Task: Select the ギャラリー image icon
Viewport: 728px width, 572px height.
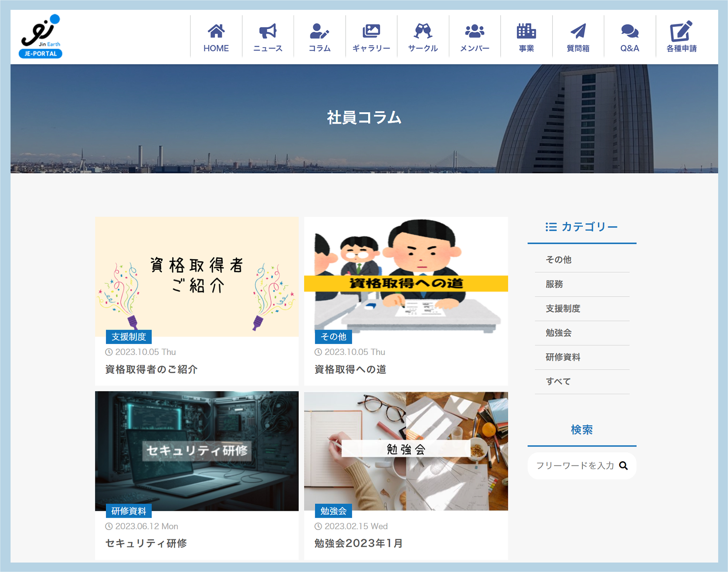Action: tap(371, 31)
